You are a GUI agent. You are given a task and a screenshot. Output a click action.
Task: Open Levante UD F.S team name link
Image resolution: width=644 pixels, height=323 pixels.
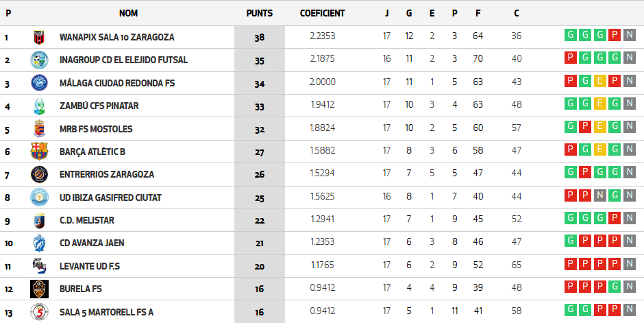coord(90,266)
